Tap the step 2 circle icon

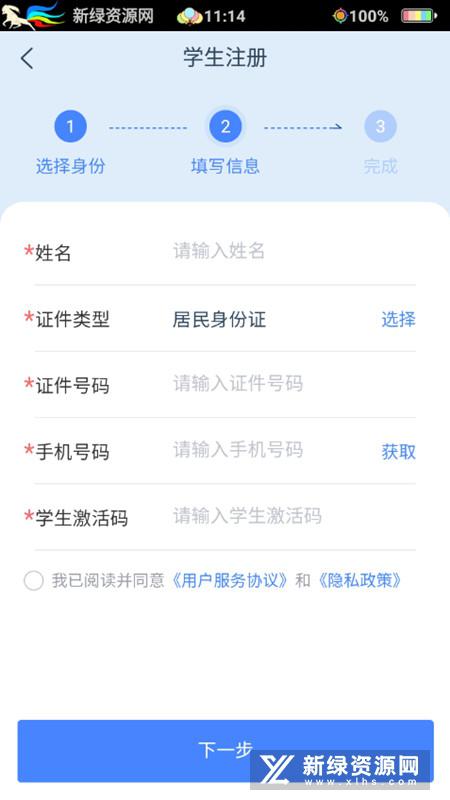point(226,126)
